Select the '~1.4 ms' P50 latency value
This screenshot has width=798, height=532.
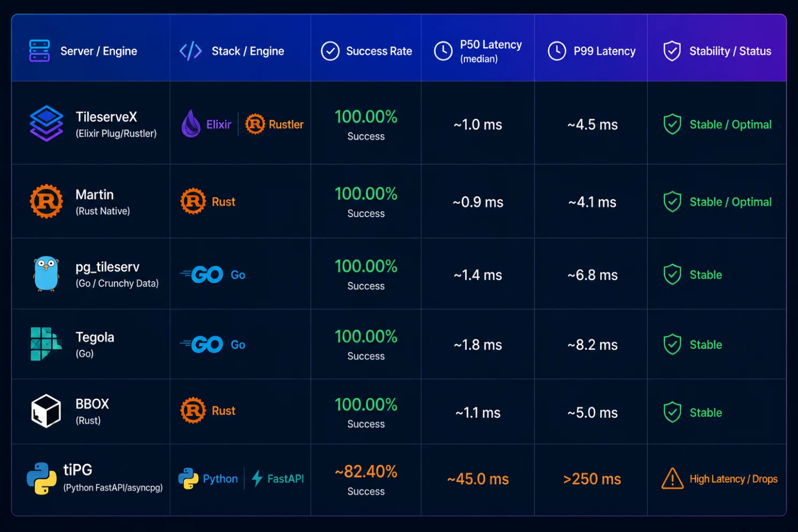(x=478, y=275)
